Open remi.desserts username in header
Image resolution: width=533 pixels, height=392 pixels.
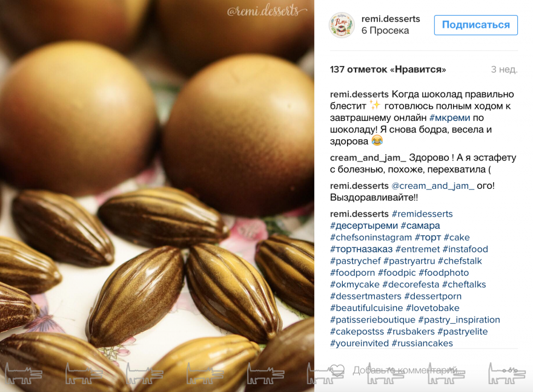point(391,19)
